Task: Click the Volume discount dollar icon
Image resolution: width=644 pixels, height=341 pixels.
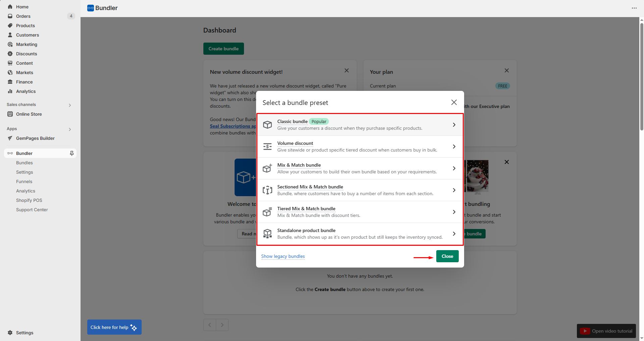Action: pos(267,147)
